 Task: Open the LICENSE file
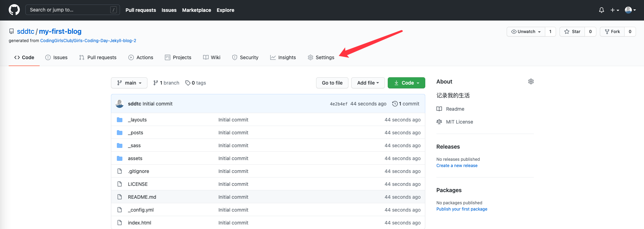(138, 184)
